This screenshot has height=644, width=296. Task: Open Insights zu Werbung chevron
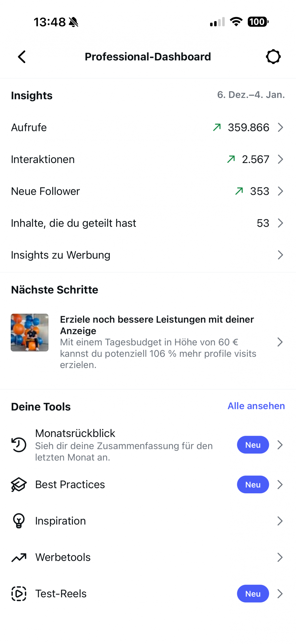click(280, 255)
